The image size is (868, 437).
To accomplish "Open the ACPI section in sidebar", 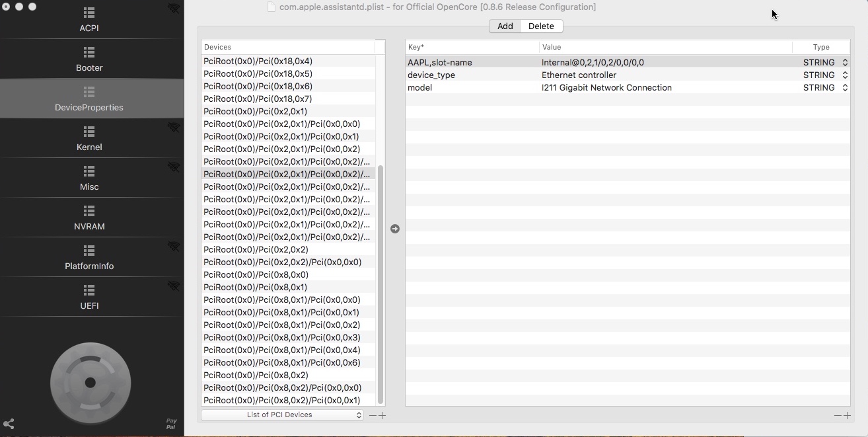I will [x=89, y=20].
